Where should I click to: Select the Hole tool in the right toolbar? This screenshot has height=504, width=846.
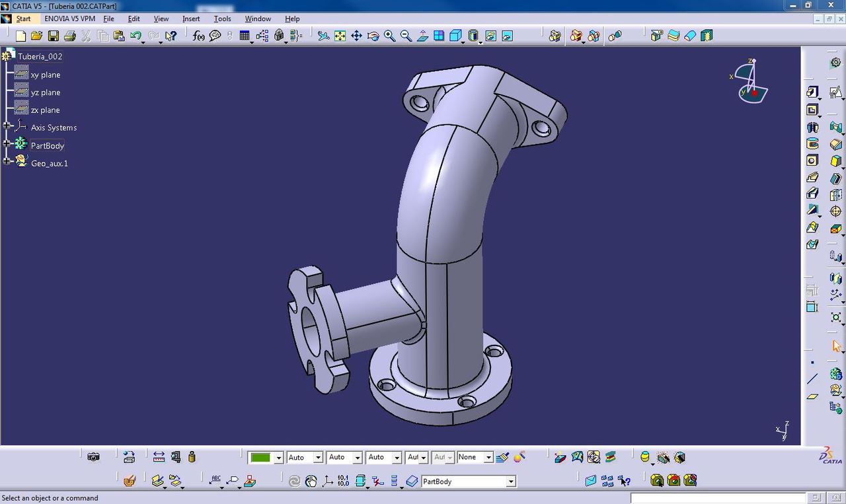point(812,161)
